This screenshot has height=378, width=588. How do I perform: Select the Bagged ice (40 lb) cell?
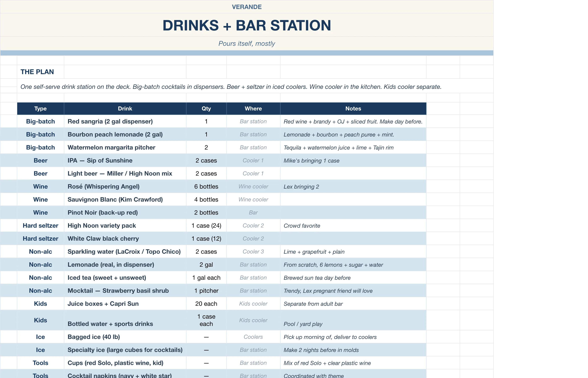(125, 337)
